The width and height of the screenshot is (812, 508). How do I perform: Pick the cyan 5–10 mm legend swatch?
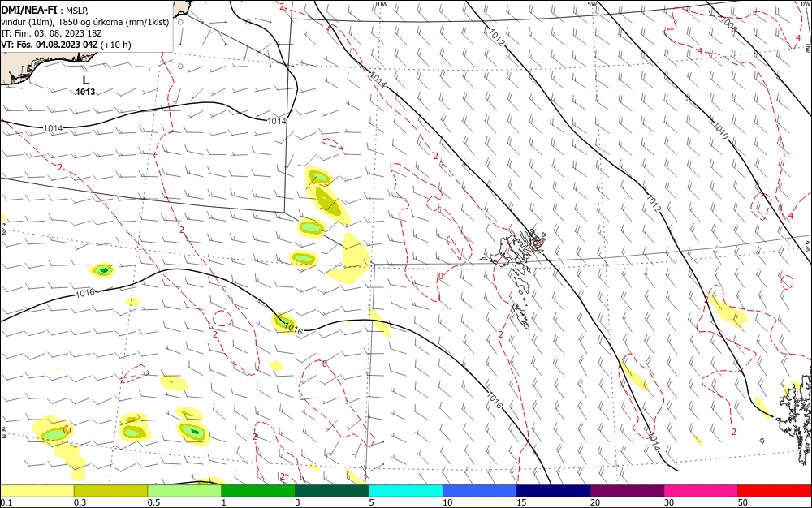pyautogui.click(x=406, y=491)
